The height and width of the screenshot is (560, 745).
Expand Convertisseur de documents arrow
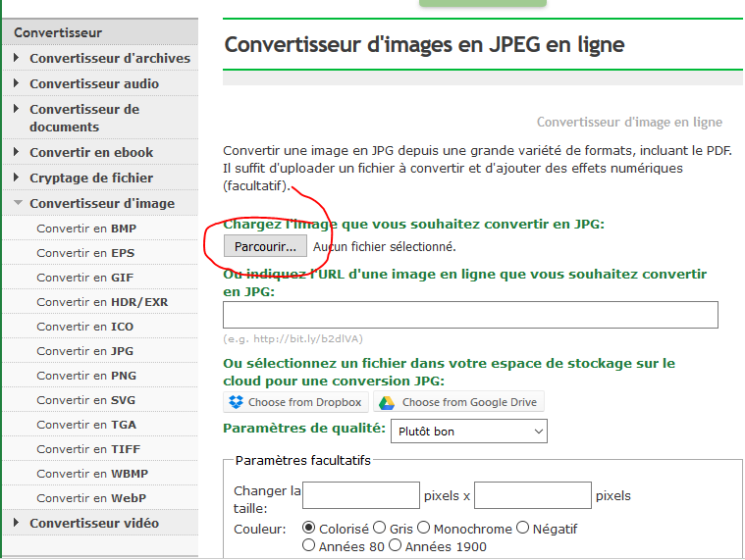point(16,109)
